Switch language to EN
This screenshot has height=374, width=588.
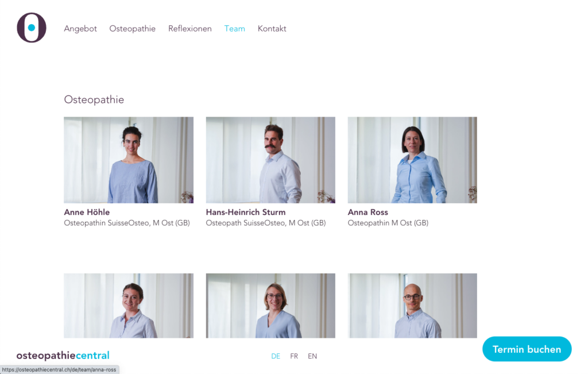312,356
